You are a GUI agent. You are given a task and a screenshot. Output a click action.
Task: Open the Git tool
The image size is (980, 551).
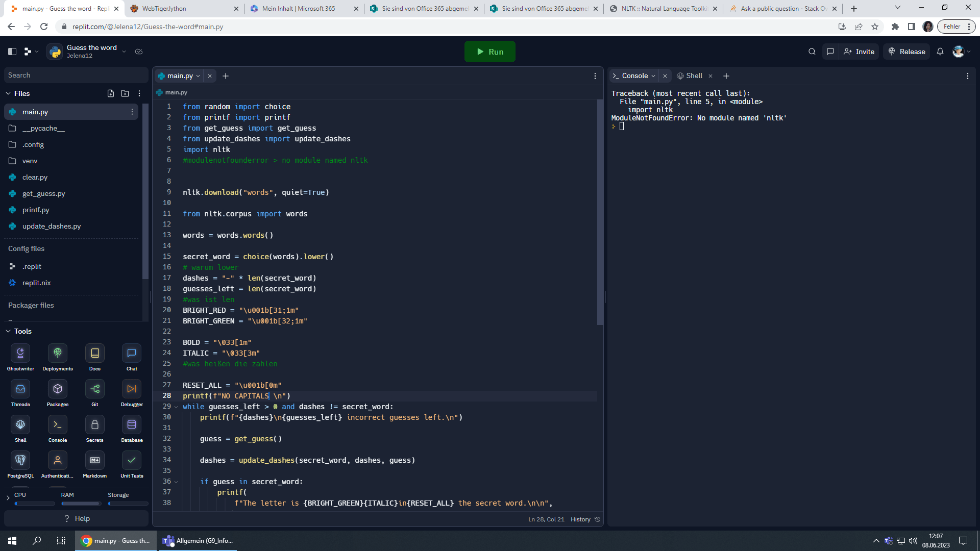[x=94, y=389]
